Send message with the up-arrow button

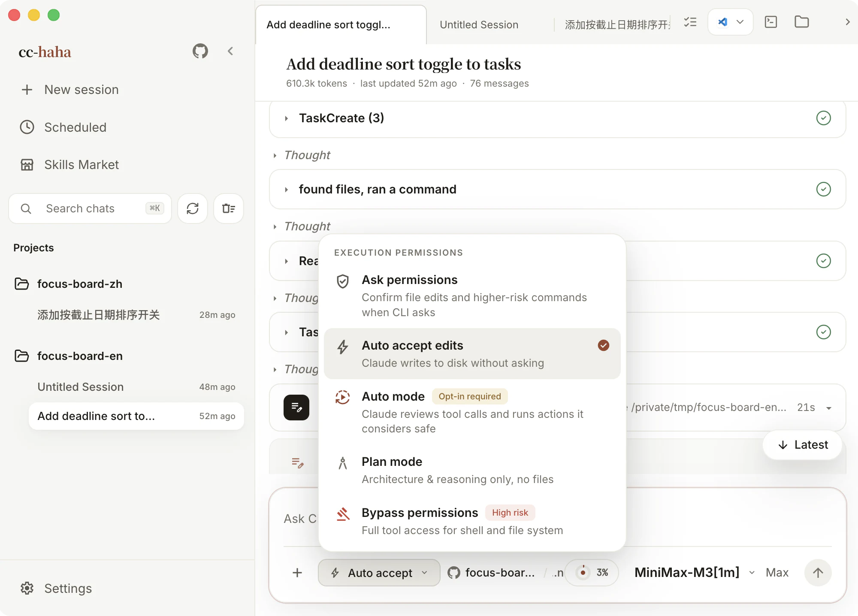pos(818,573)
